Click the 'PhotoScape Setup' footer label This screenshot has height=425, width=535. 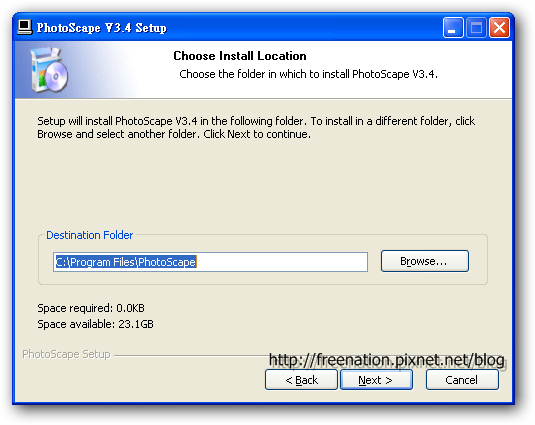click(x=66, y=354)
